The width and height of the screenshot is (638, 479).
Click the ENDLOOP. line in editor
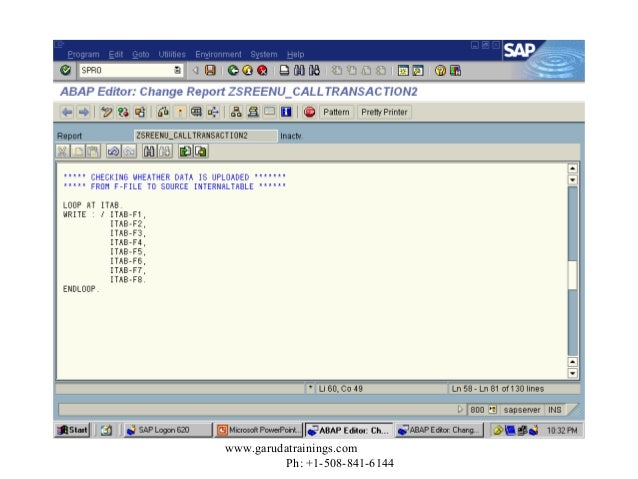click(x=81, y=289)
